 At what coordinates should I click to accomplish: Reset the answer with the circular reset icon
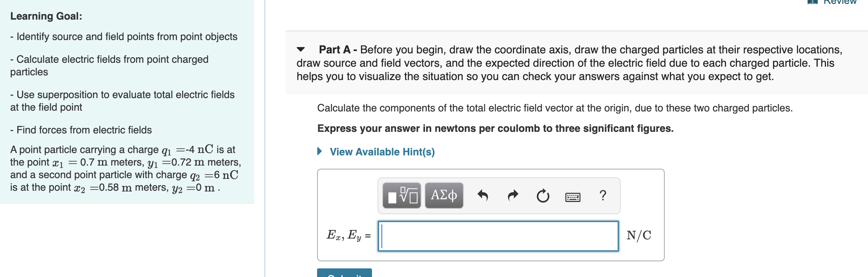click(x=542, y=195)
